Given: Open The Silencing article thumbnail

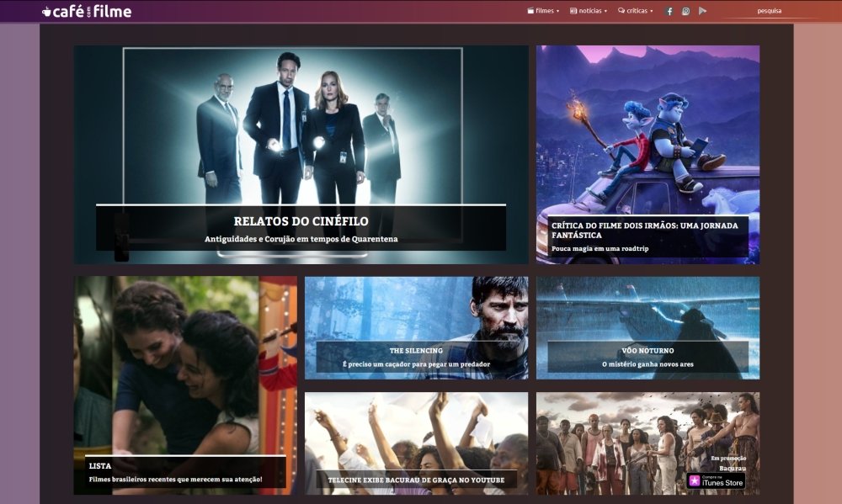Looking at the screenshot, I should coord(416,328).
